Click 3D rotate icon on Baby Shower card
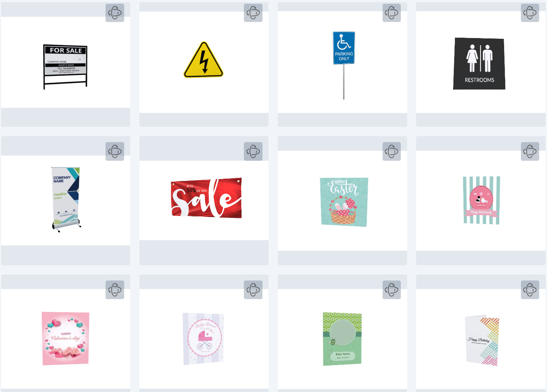This screenshot has width=547, height=392. (x=253, y=290)
